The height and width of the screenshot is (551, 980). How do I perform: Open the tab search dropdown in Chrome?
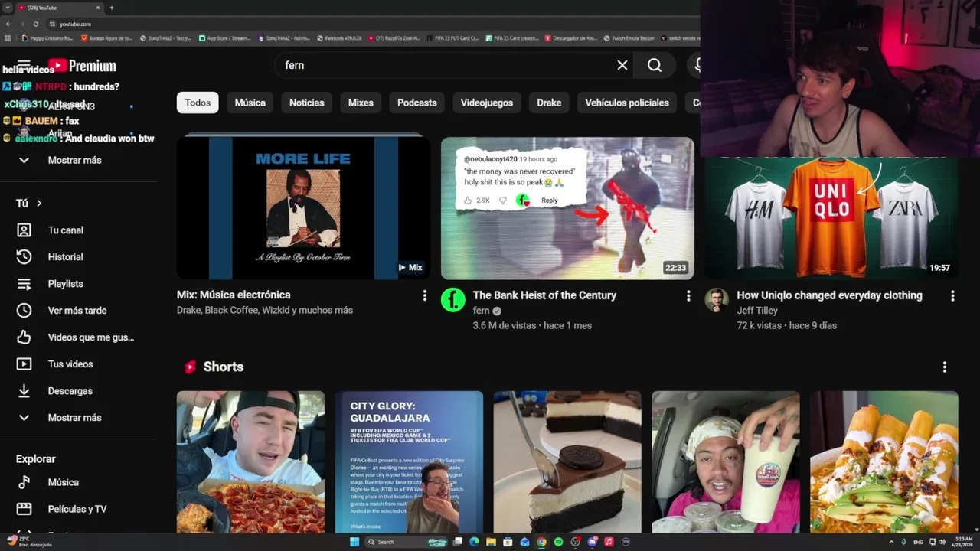(x=8, y=8)
